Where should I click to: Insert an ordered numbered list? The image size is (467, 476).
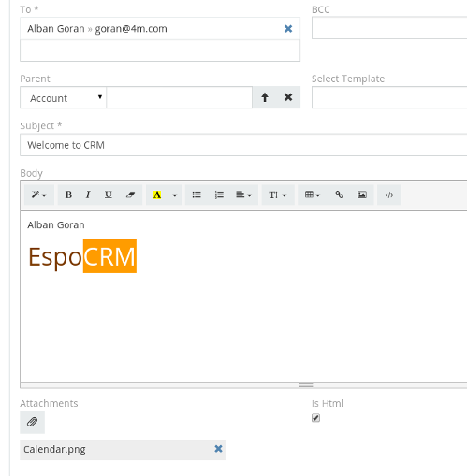pyautogui.click(x=219, y=195)
